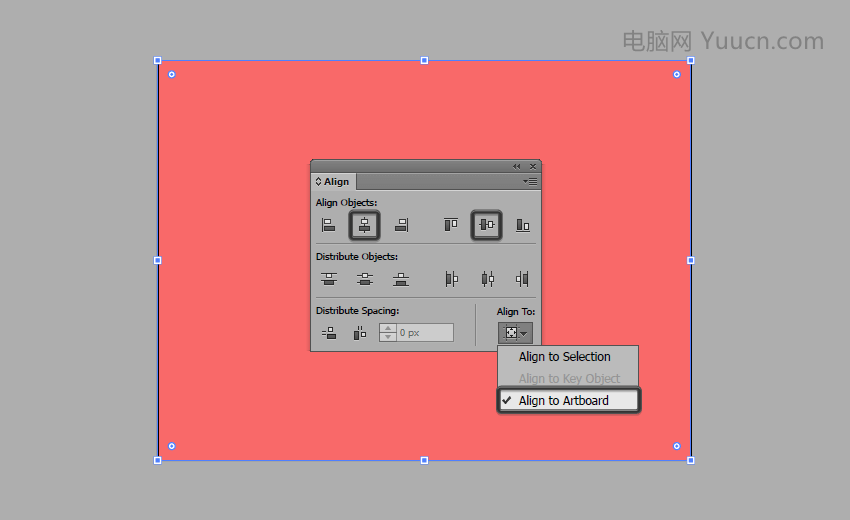
Task: Click the top-left corner radius widget
Action: pos(172,74)
